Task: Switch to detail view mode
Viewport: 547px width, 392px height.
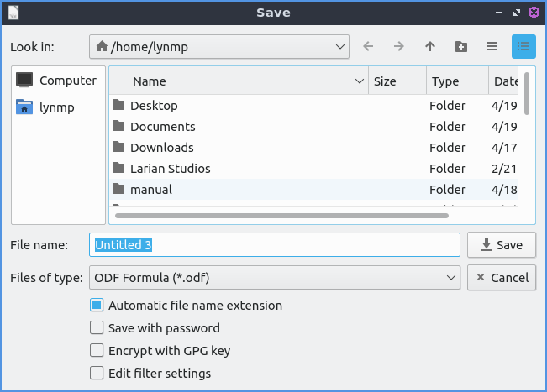Action: [x=523, y=47]
